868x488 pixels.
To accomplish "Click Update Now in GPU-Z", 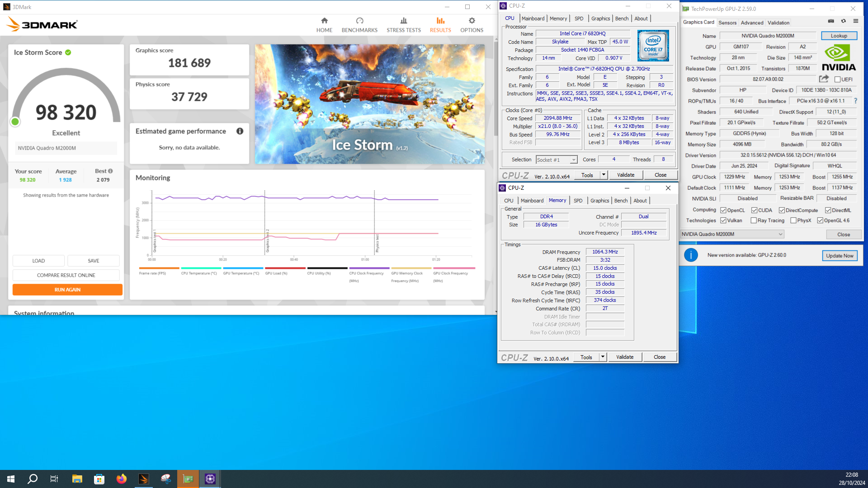I will 840,255.
